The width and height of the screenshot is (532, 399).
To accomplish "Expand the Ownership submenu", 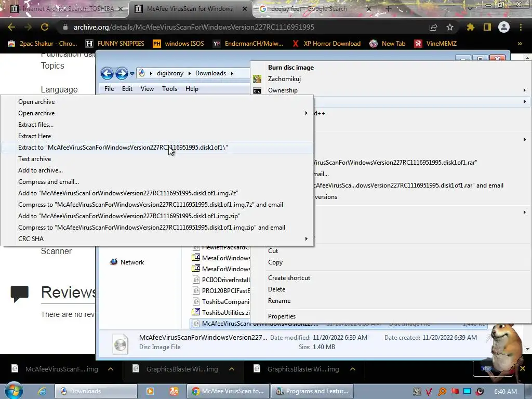I will (x=525, y=90).
